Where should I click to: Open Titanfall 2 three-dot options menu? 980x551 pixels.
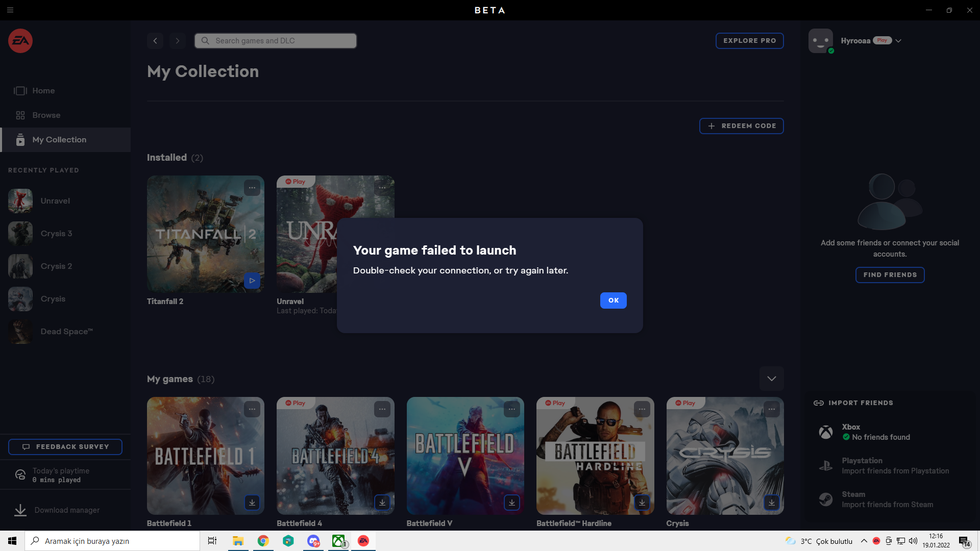coord(252,188)
